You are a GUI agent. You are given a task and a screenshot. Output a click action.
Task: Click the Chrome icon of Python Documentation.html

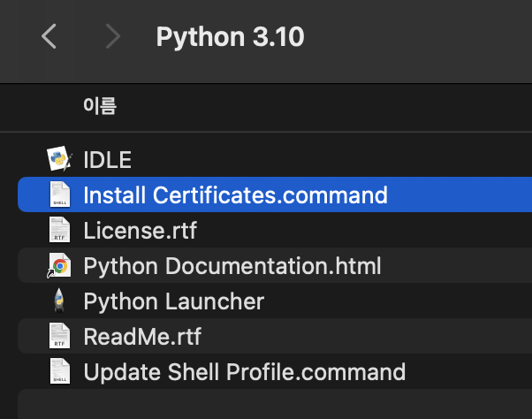pos(59,266)
